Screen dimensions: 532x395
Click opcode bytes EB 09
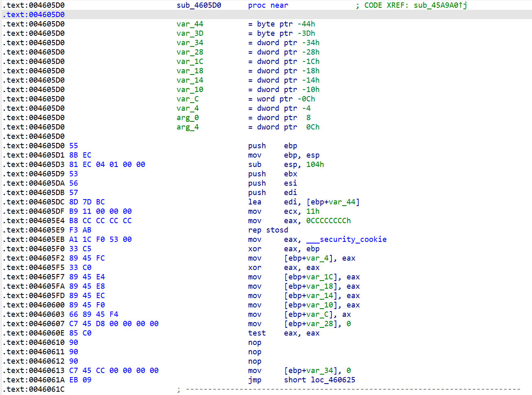[x=80, y=380]
